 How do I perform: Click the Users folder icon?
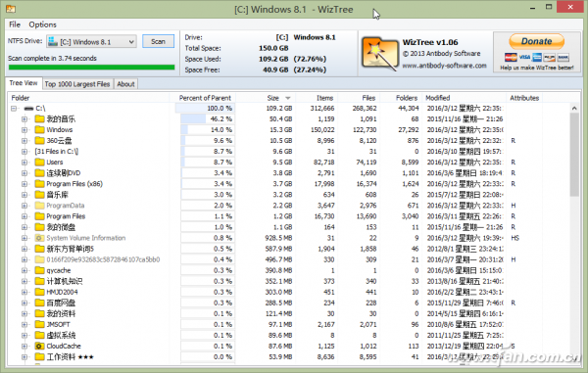point(39,163)
